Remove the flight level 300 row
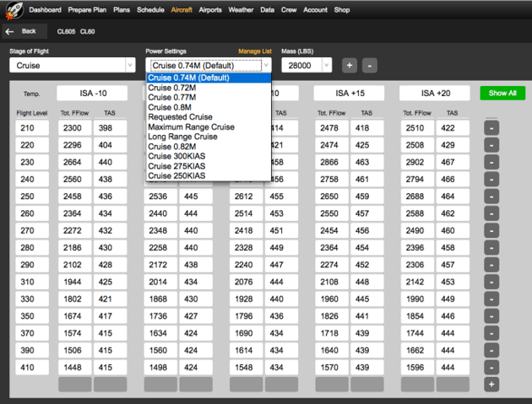 (491, 281)
